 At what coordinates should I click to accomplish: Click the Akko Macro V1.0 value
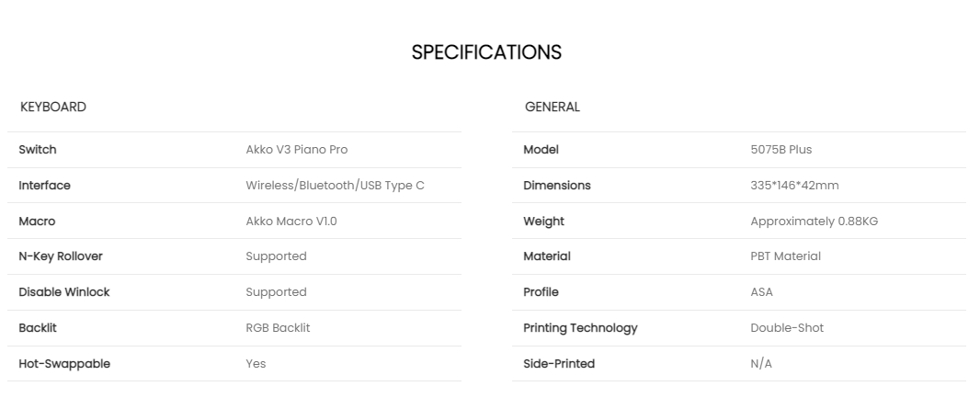[x=291, y=221]
